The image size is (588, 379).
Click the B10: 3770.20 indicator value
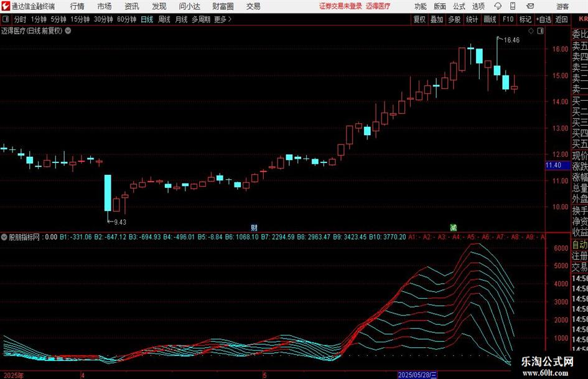pos(388,237)
